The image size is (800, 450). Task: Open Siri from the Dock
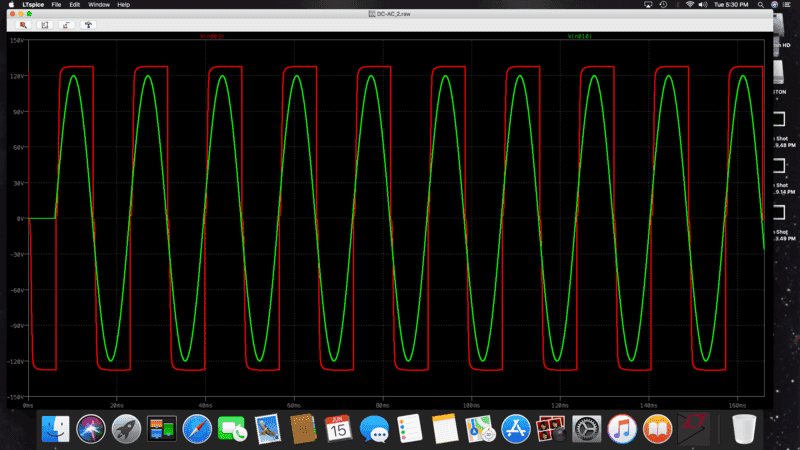[x=91, y=428]
